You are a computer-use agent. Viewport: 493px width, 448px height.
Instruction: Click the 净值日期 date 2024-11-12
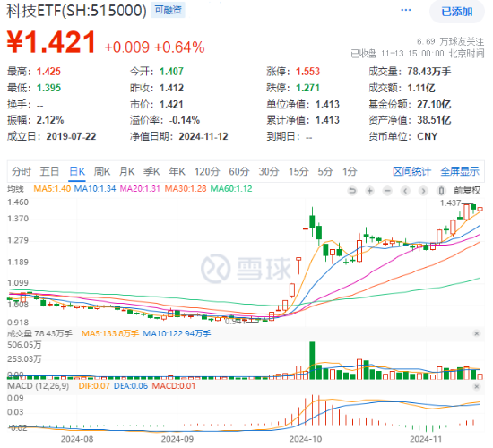[x=203, y=136]
